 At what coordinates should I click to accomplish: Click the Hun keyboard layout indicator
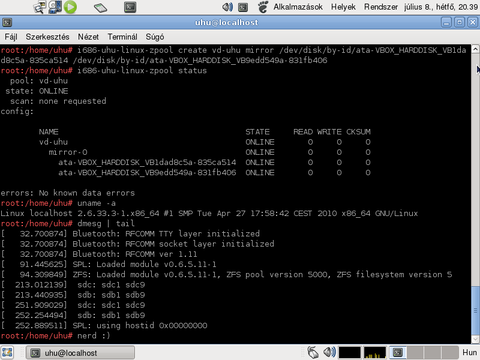(469, 352)
